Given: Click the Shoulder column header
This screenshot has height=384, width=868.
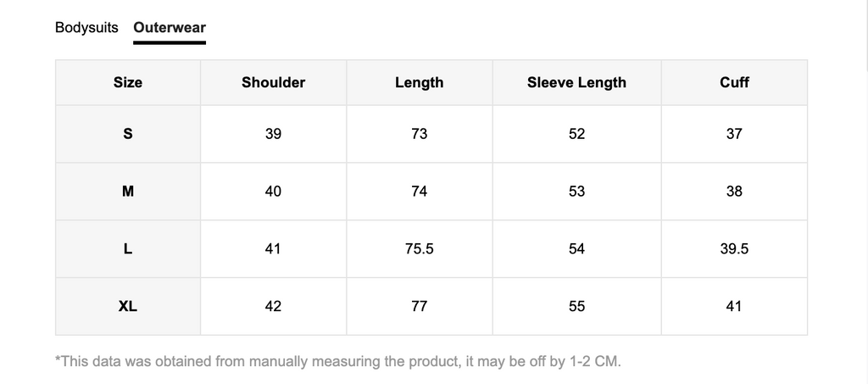Looking at the screenshot, I should [x=274, y=82].
